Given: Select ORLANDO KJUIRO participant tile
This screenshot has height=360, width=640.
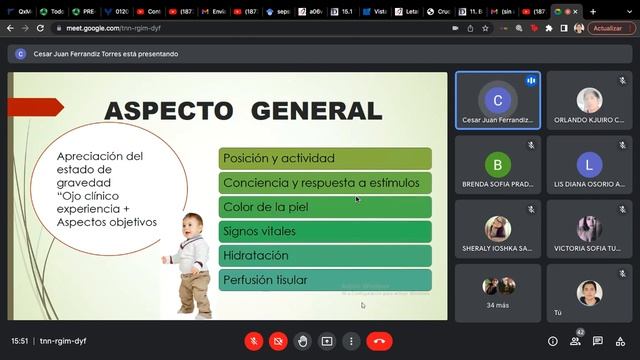Looking at the screenshot, I should pyautogui.click(x=589, y=100).
